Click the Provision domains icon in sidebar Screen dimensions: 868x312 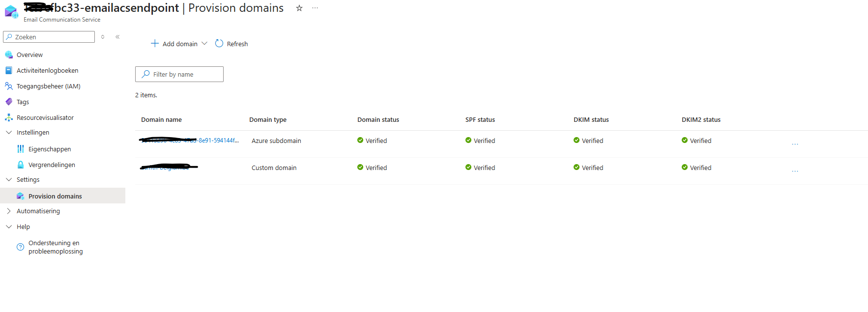pyautogui.click(x=21, y=196)
